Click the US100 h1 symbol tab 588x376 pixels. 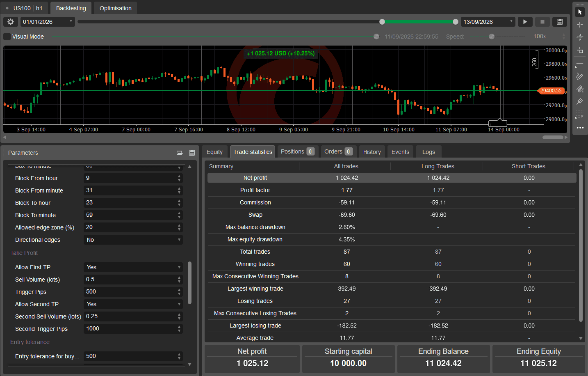pos(25,8)
